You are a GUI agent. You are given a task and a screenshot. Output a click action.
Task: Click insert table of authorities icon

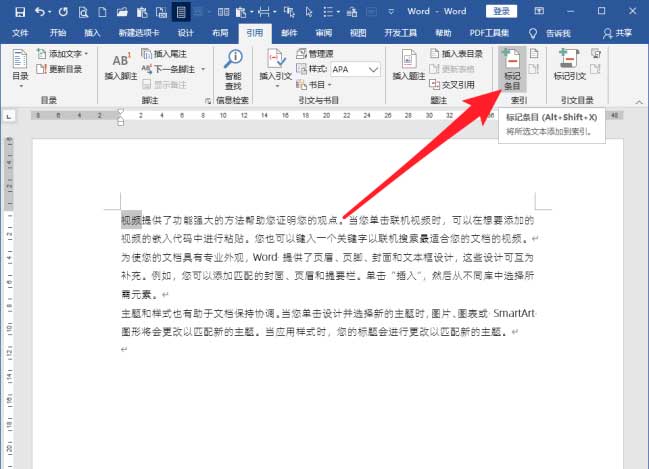596,54
